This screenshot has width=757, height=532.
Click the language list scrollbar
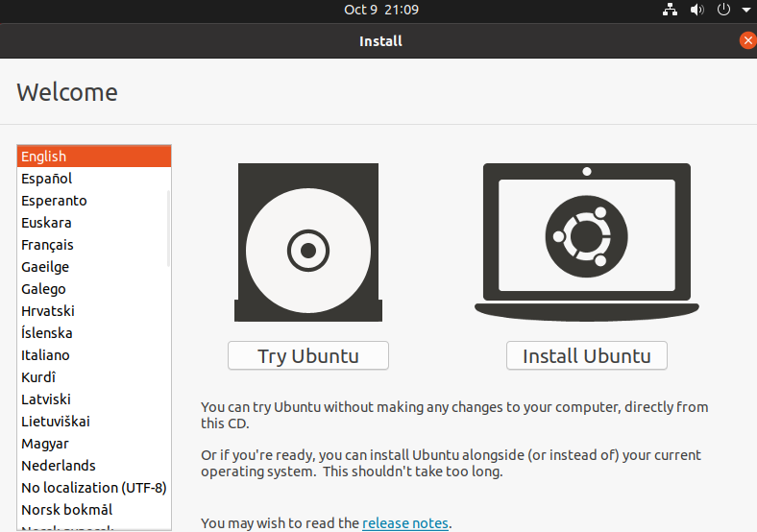click(x=168, y=229)
